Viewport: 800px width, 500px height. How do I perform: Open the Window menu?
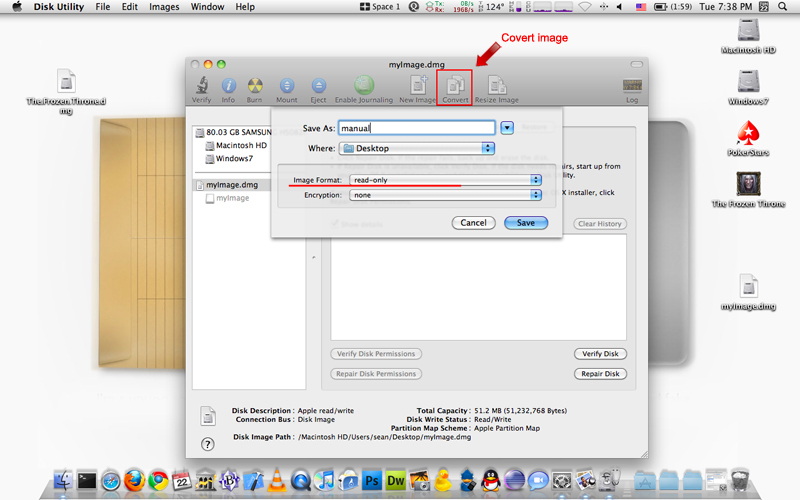(207, 7)
